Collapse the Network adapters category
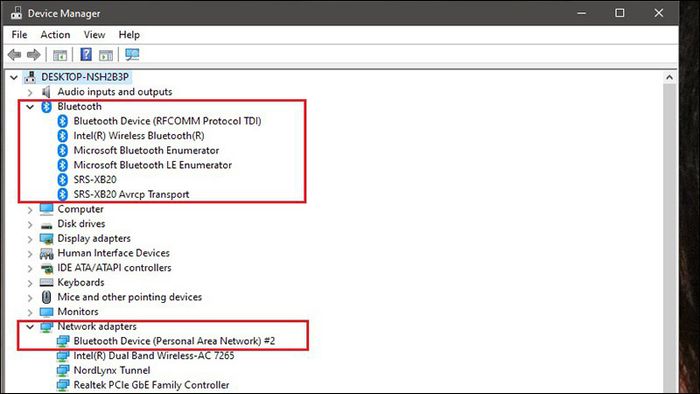The height and width of the screenshot is (394, 700). 30,327
